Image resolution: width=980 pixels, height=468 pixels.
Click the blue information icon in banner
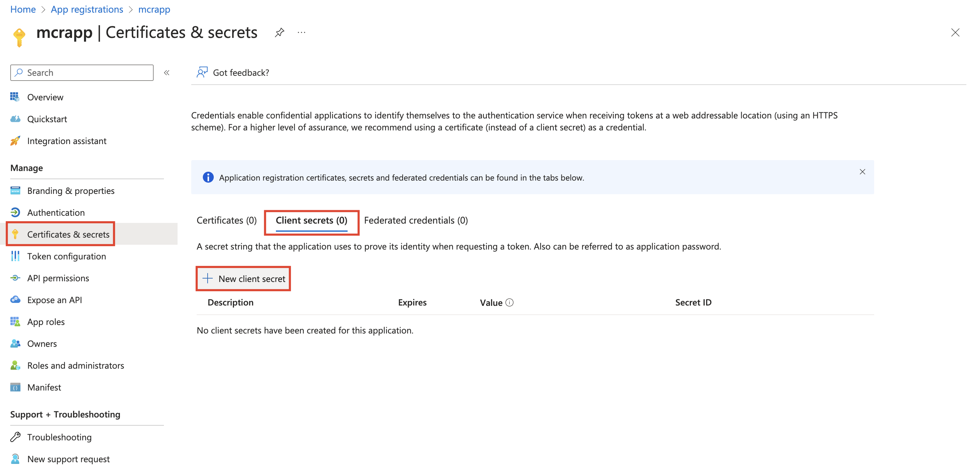pos(208,177)
